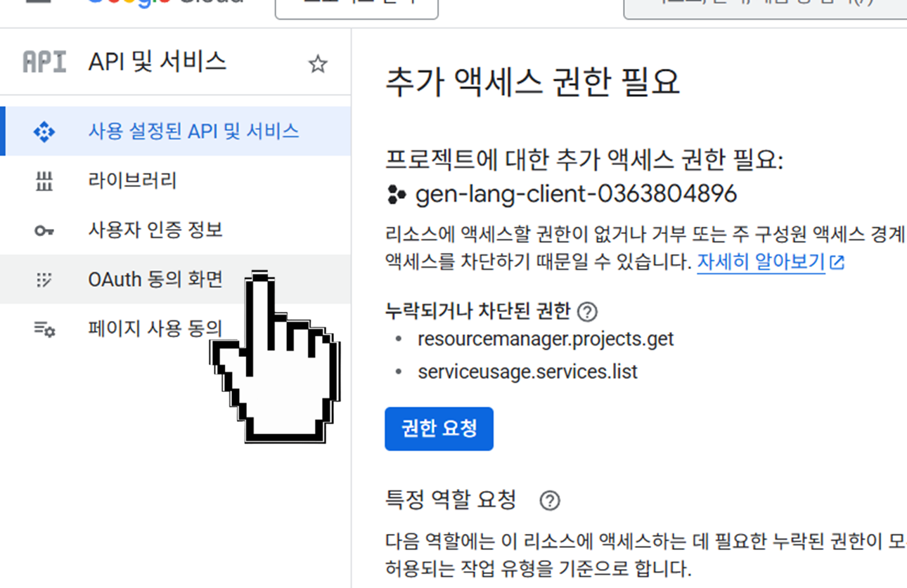Open the 라이브러리 menu item

pyautogui.click(x=176, y=181)
